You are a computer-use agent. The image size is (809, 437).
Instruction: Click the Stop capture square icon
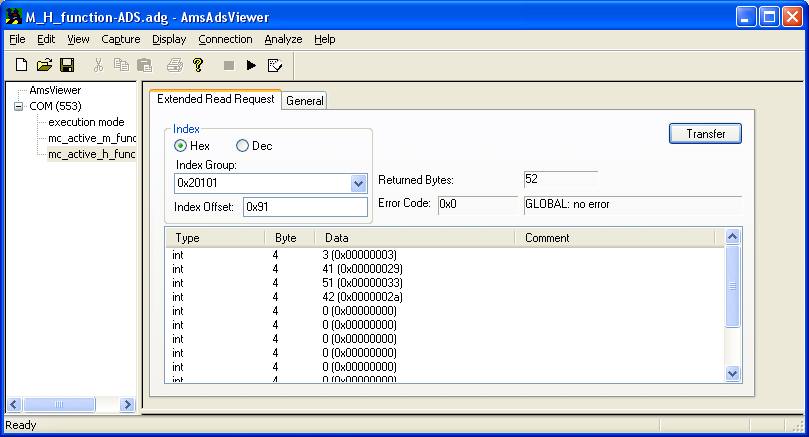click(229, 65)
